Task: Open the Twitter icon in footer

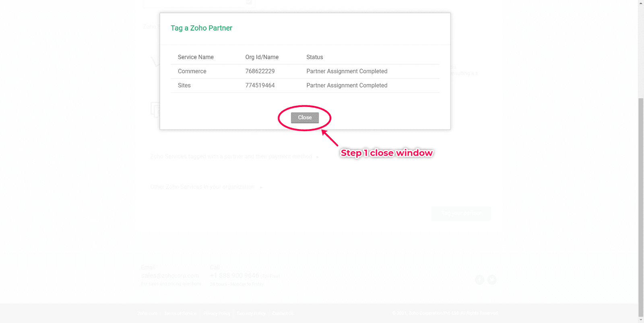Action: (492, 280)
